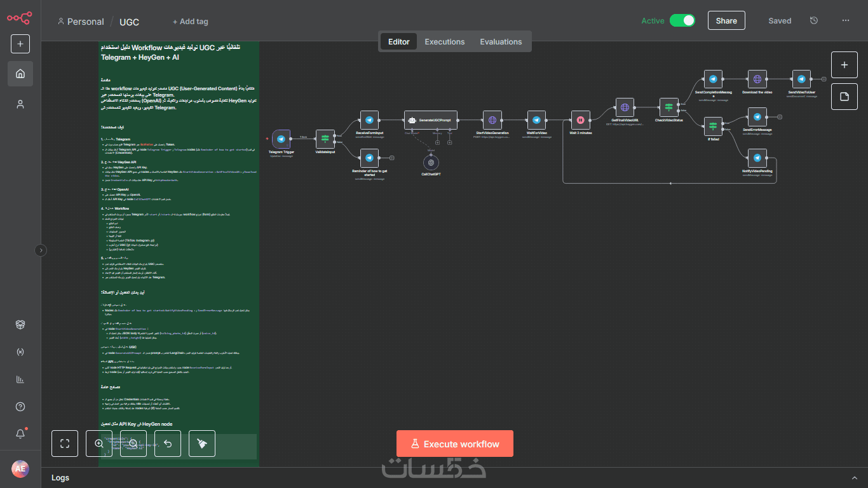Image resolution: width=868 pixels, height=488 pixels.
Task: Switch to the Evaluations tab
Action: (501, 42)
